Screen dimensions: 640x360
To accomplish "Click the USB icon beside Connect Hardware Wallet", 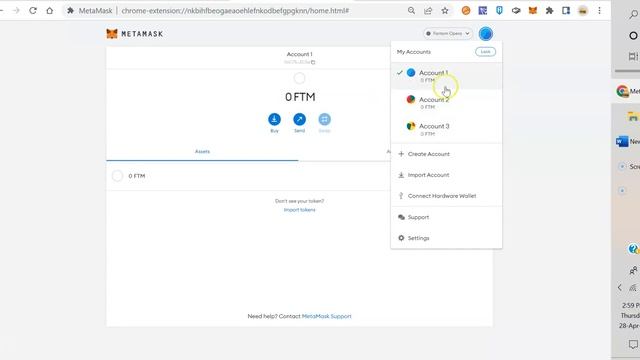I will coord(401,196).
